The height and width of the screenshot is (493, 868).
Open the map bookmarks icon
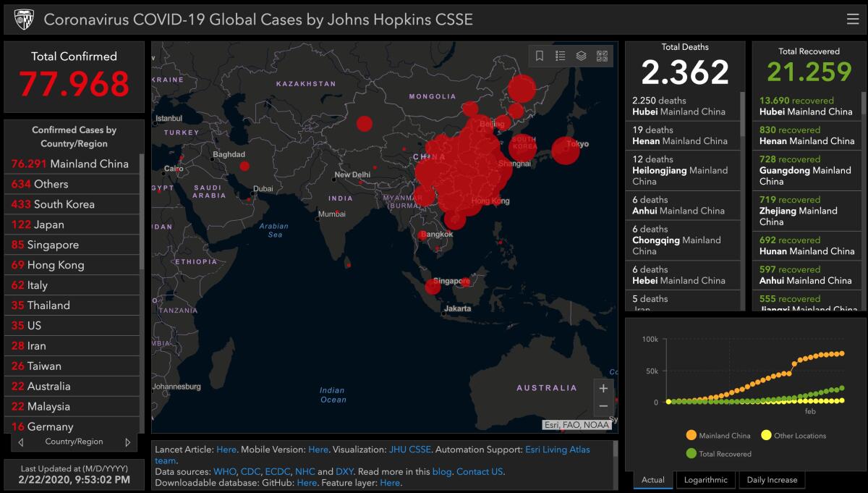pyautogui.click(x=540, y=55)
